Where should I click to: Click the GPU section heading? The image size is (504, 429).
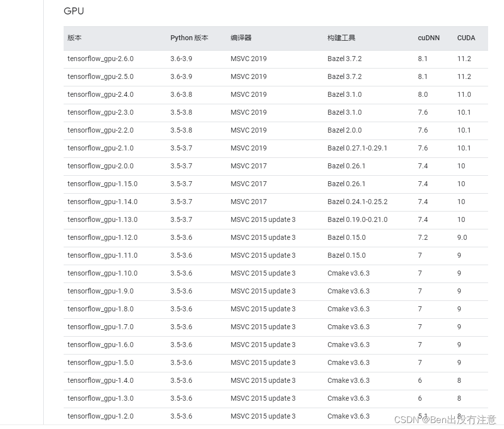pos(74,11)
